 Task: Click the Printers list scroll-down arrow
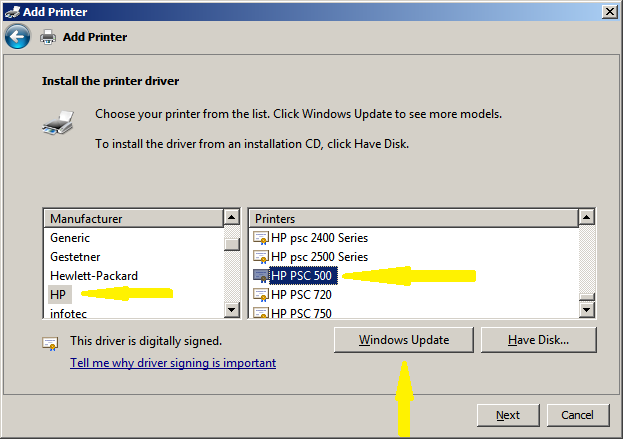pyautogui.click(x=586, y=309)
